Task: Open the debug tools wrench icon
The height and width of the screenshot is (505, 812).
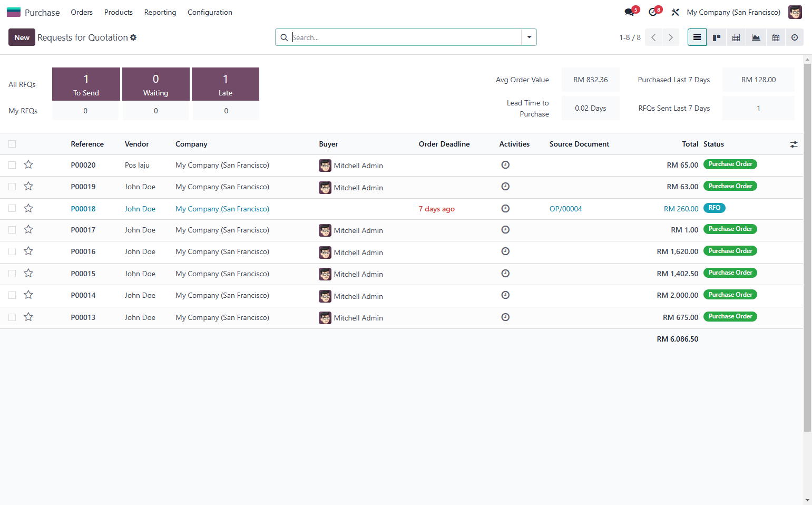Action: click(675, 12)
